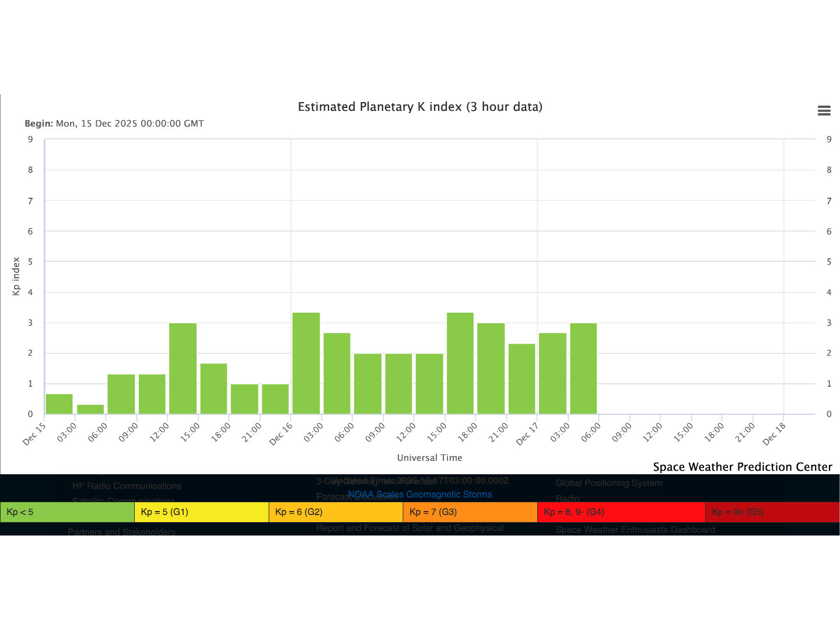Open Report and Forecast of Solar and Geophysical
This screenshot has width=840, height=630.
coord(409,528)
